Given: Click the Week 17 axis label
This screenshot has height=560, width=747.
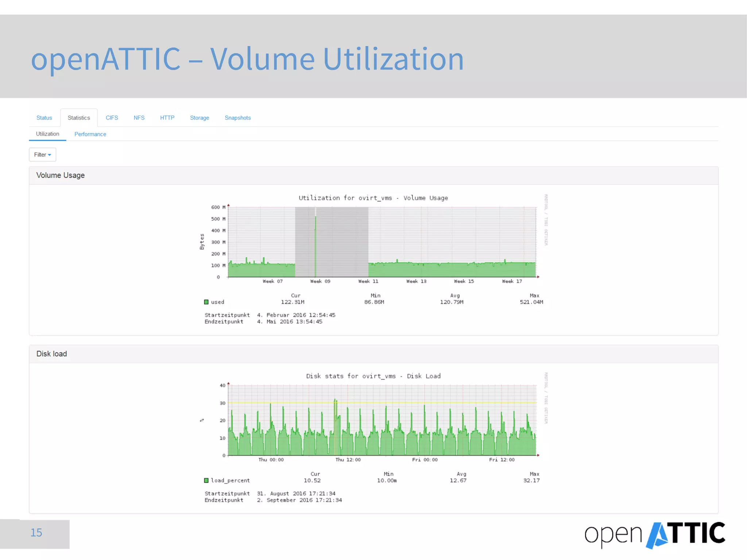Looking at the screenshot, I should [x=512, y=281].
